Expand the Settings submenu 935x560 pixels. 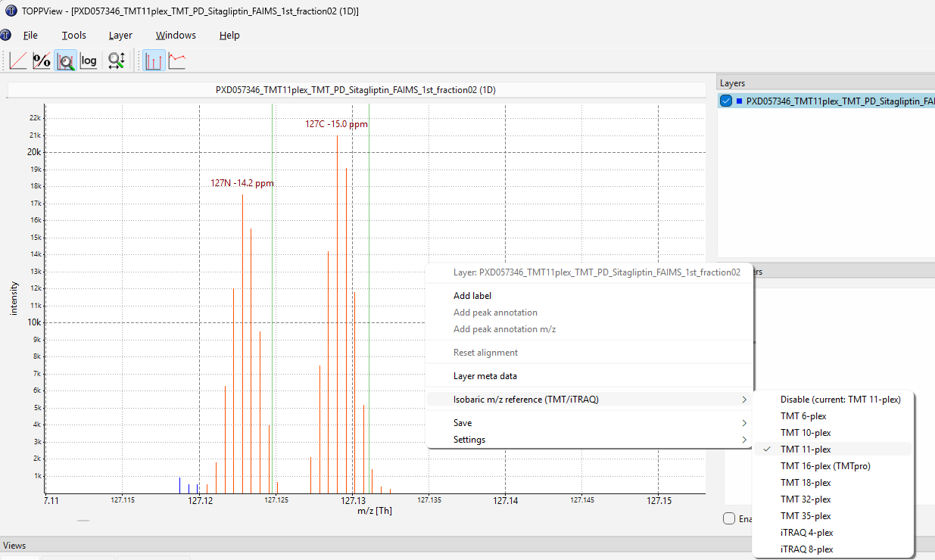click(590, 440)
